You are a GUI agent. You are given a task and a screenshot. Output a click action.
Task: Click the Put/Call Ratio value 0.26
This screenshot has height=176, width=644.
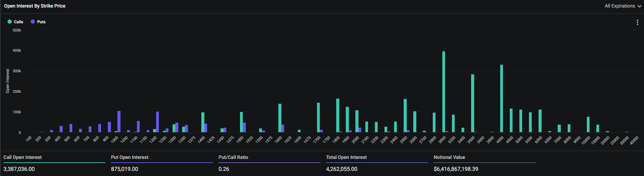224,169
